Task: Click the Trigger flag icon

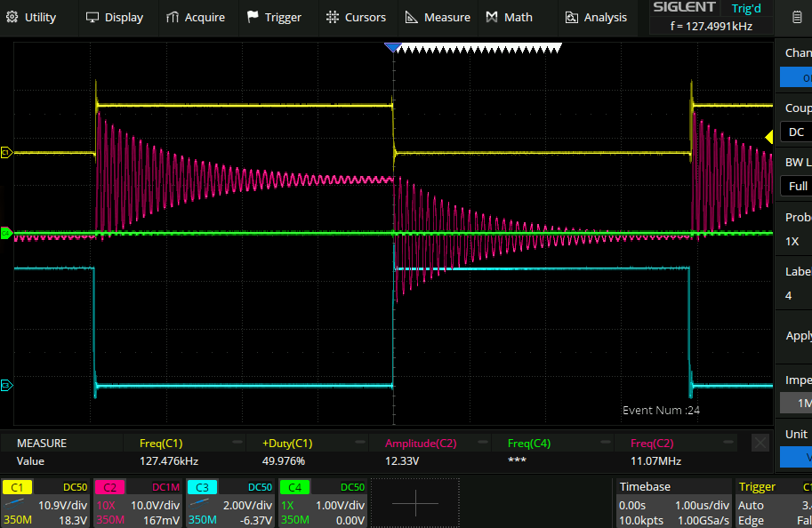Action: 253,17
